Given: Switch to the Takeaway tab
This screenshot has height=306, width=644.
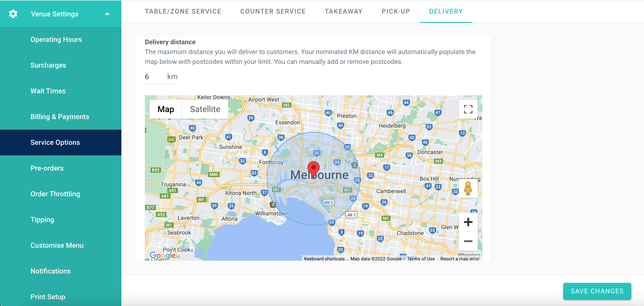Looking at the screenshot, I should 344,11.
